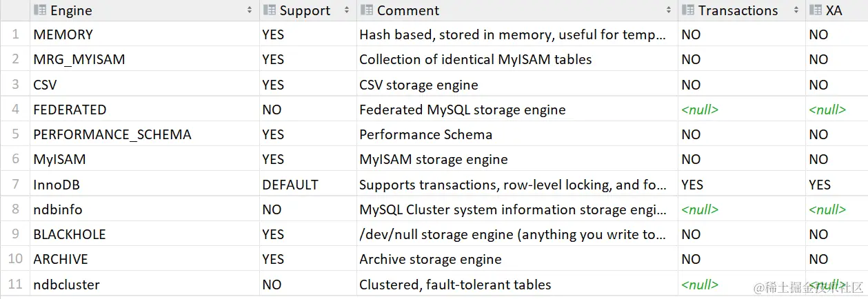The image size is (868, 299).
Task: Click the XA column table icon
Action: pos(816,10)
